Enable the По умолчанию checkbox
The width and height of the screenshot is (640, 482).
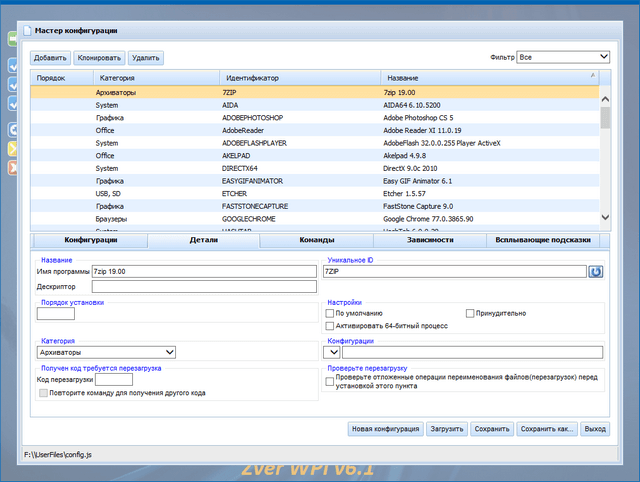330,313
